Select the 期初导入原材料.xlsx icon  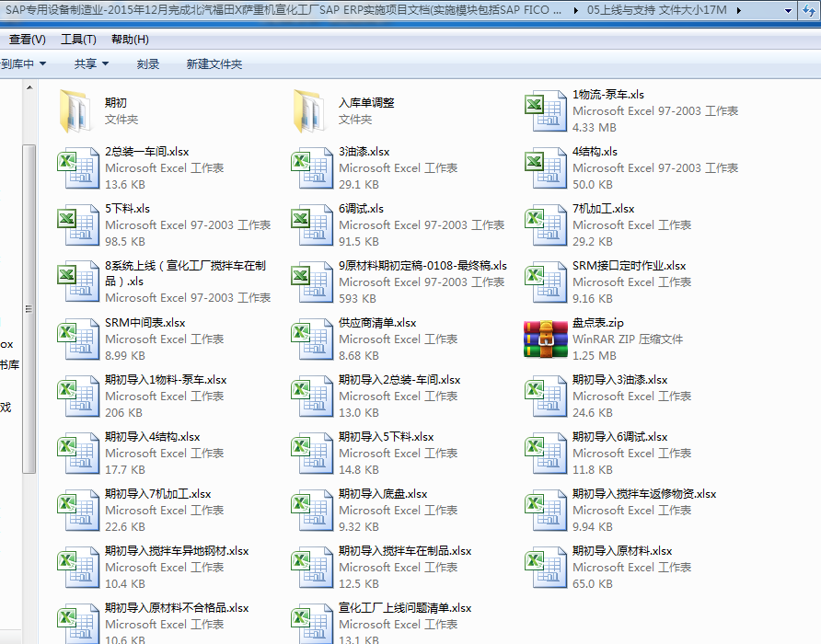pos(546,568)
